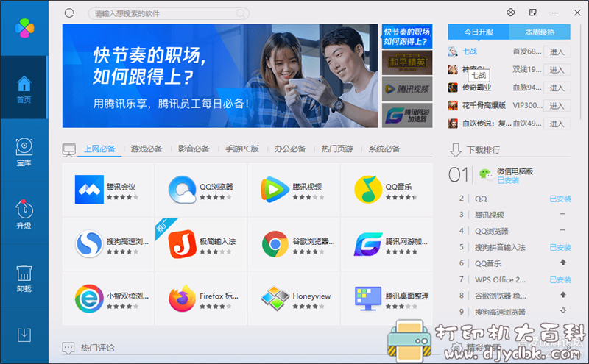Click 搜狗拼音输入法 in ranking list

500,247
